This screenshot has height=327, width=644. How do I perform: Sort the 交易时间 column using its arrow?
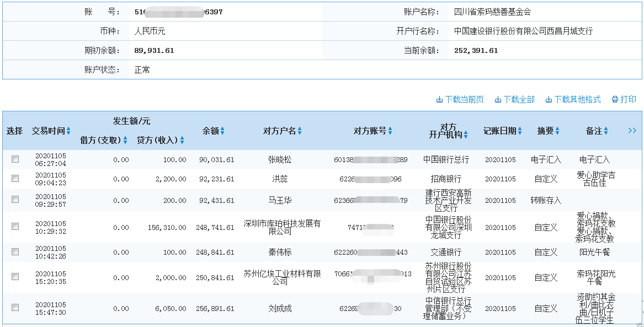click(69, 131)
